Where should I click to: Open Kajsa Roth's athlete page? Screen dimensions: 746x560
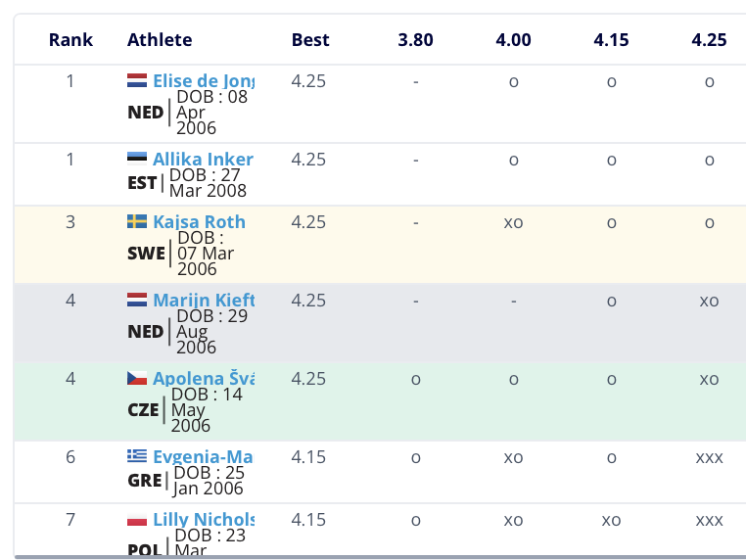point(199,222)
